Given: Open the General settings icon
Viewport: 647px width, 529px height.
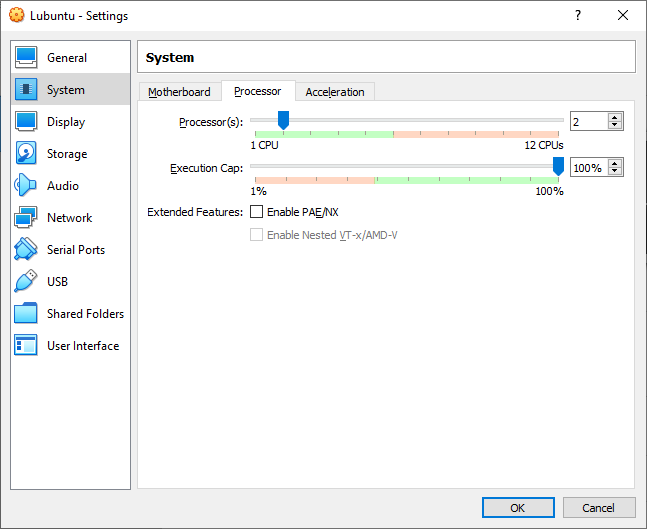Looking at the screenshot, I should 26,58.
